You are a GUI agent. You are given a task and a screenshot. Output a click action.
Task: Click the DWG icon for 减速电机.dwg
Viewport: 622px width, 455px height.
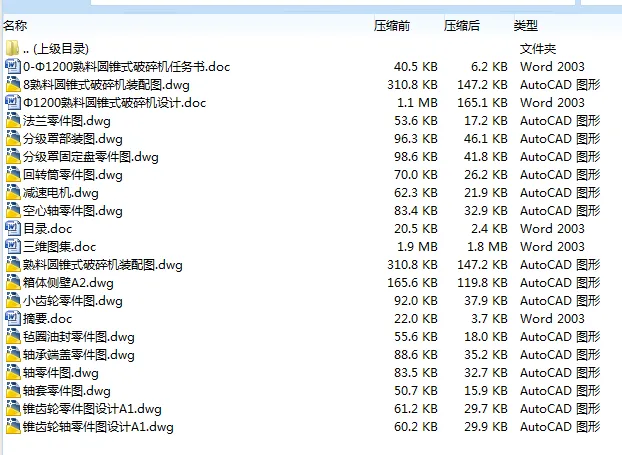(13, 192)
